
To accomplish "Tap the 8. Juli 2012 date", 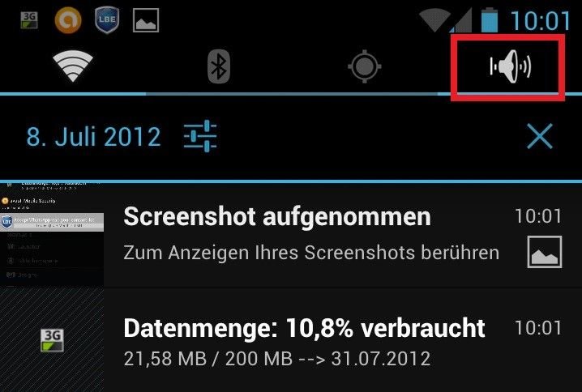I will point(93,137).
